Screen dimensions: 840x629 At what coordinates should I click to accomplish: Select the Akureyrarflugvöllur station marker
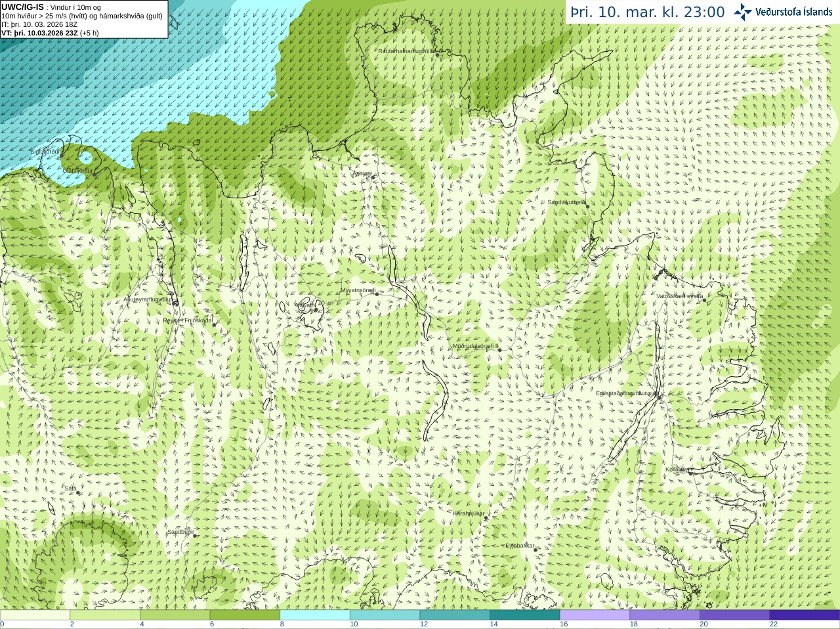point(175,303)
